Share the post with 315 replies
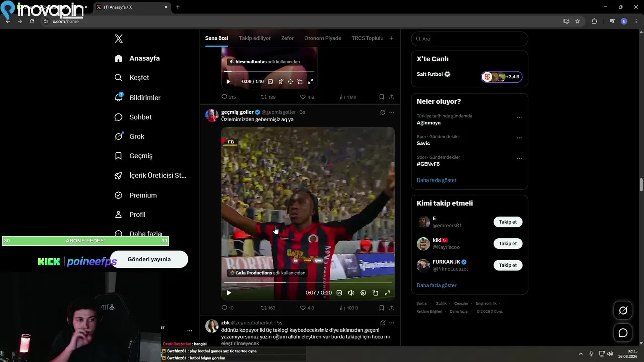This screenshot has width=644, height=362. (392, 97)
